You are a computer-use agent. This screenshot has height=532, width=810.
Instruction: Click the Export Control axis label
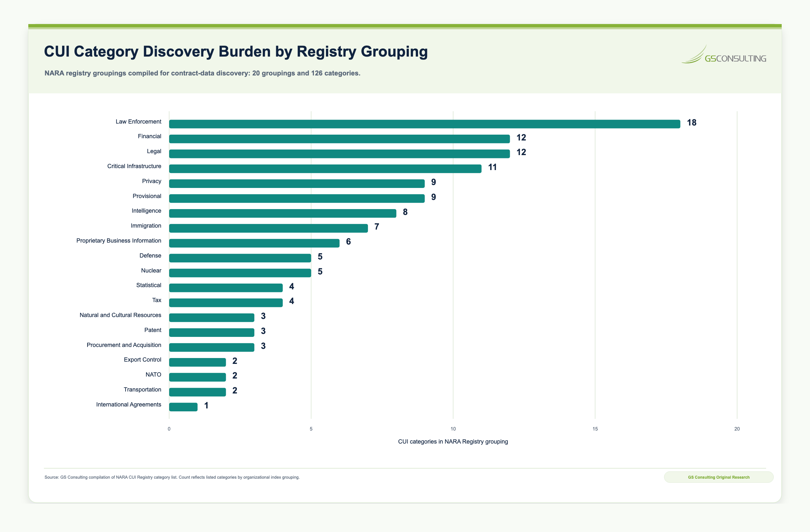pos(142,360)
